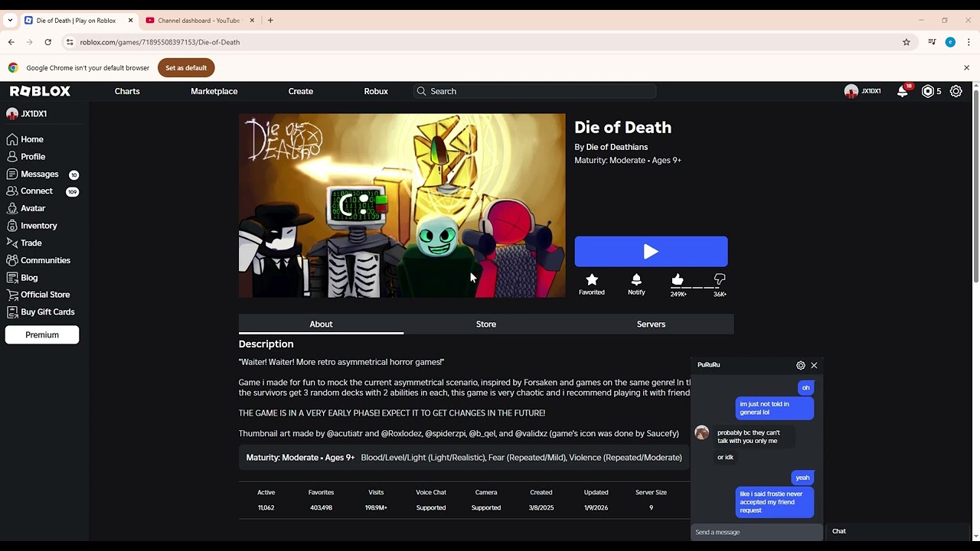
Task: Click the game thumbnail image
Action: [x=402, y=206]
